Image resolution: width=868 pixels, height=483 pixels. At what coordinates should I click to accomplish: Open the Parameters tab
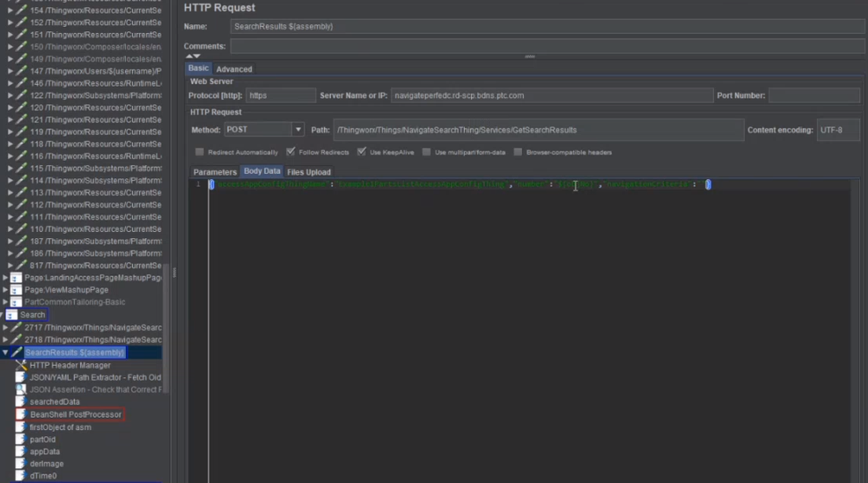click(x=215, y=172)
